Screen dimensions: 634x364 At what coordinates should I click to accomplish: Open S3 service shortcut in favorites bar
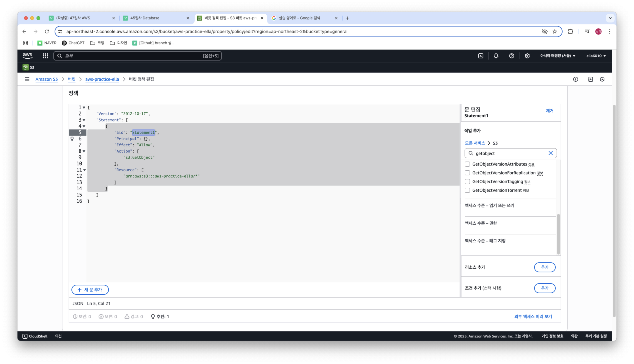pyautogui.click(x=29, y=67)
